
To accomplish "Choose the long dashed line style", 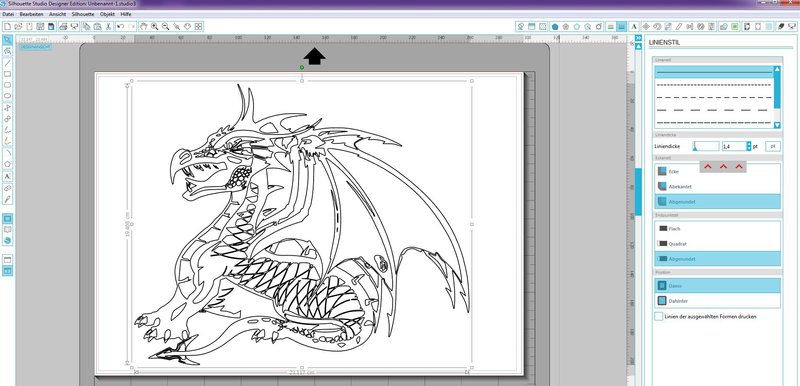I will point(714,110).
